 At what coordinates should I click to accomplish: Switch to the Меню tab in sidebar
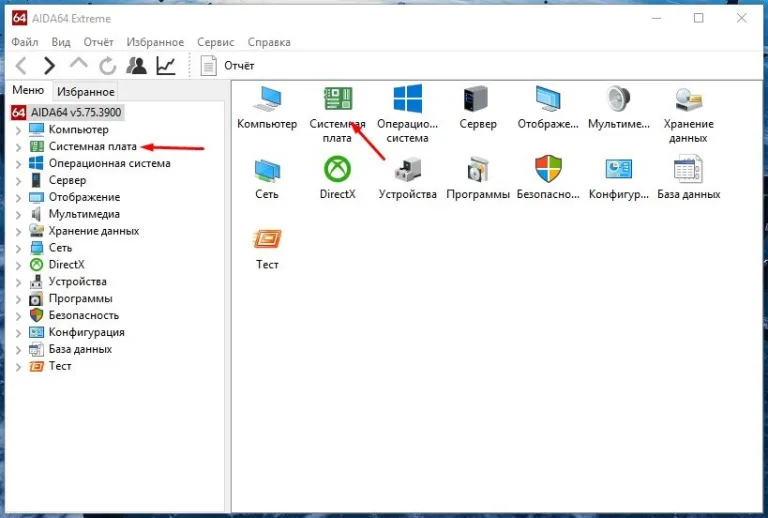click(28, 91)
